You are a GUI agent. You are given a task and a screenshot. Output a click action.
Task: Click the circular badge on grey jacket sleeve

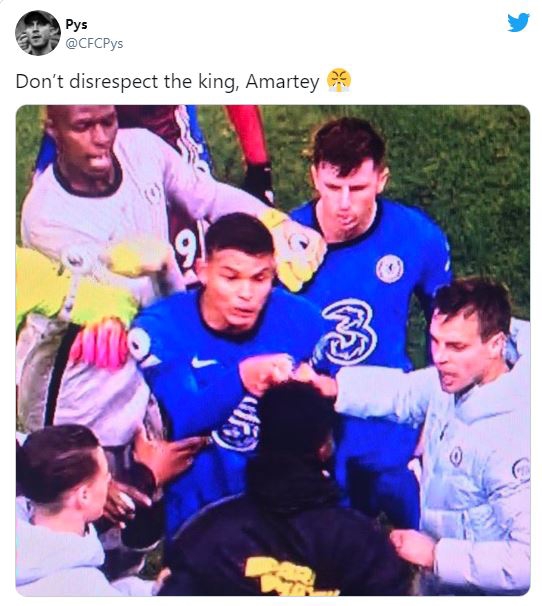[x=521, y=469]
